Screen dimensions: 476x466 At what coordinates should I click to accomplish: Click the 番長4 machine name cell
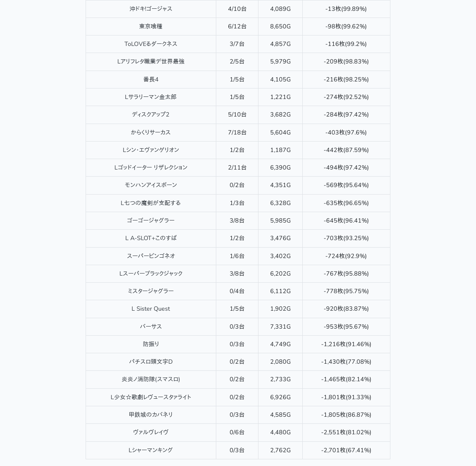pos(151,79)
